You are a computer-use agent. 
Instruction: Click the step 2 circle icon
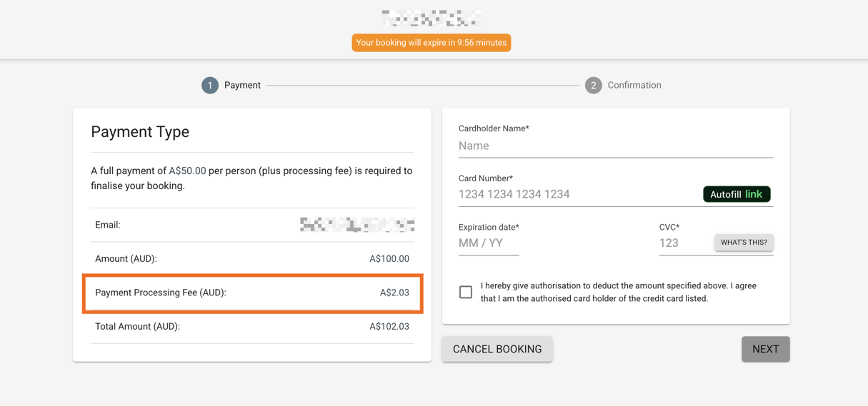pyautogui.click(x=593, y=86)
